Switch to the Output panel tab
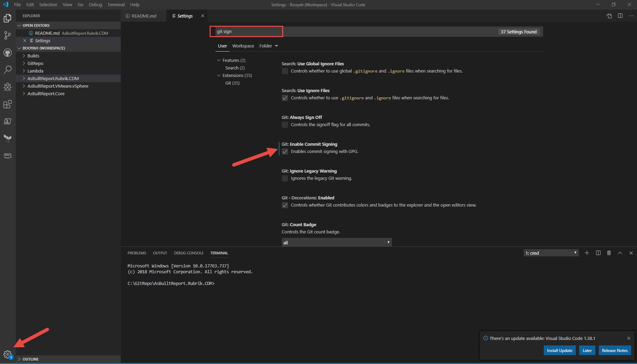Screen dimensions: 637x364 pos(160,253)
